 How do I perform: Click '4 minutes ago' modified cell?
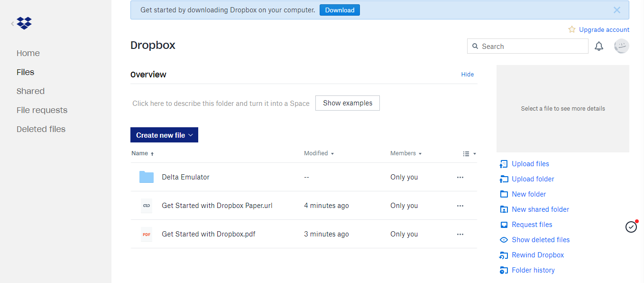[326, 206]
